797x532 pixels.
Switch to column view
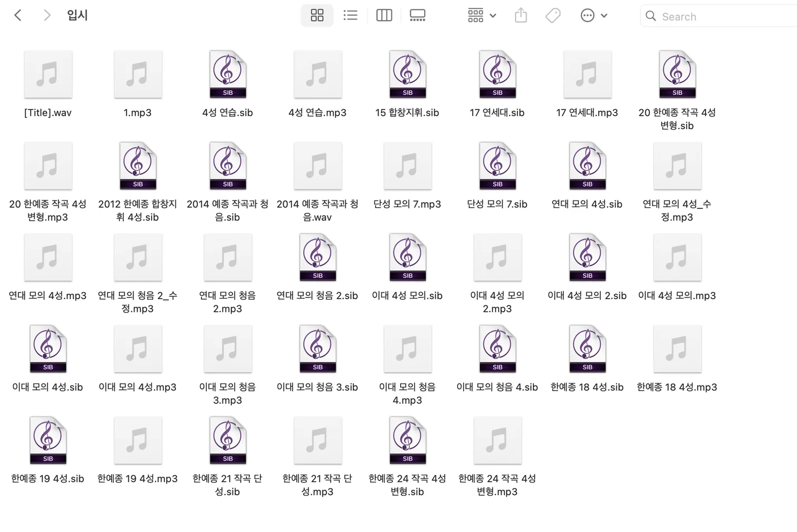coord(384,16)
